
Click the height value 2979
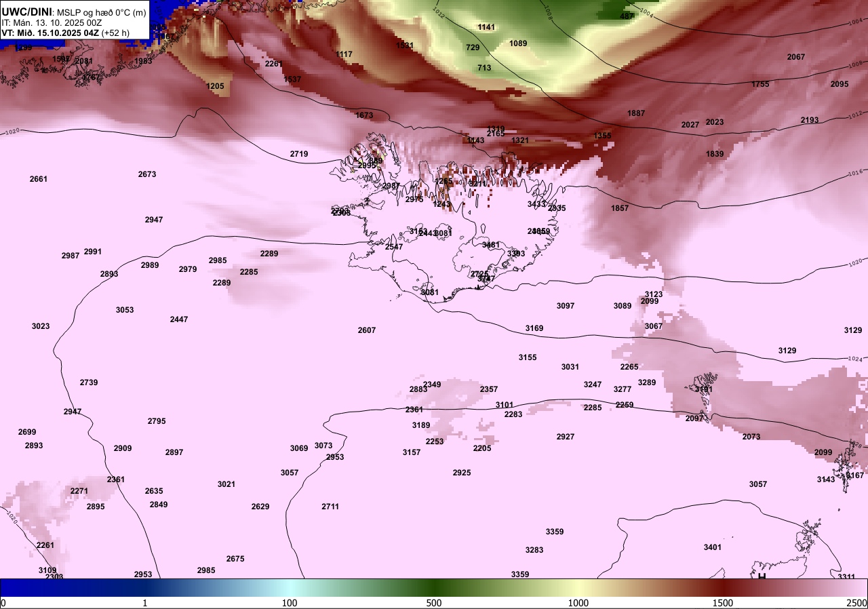coord(188,269)
